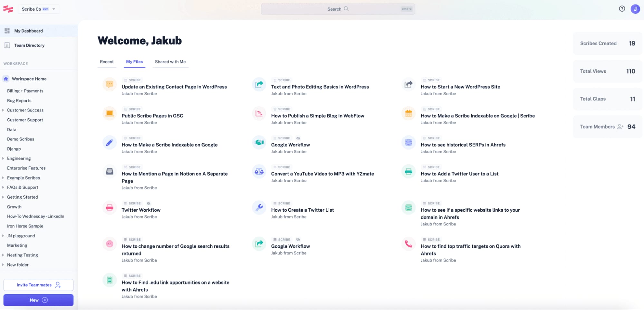644x310 pixels.
Task: Select the My Files tab
Action: coord(134,62)
